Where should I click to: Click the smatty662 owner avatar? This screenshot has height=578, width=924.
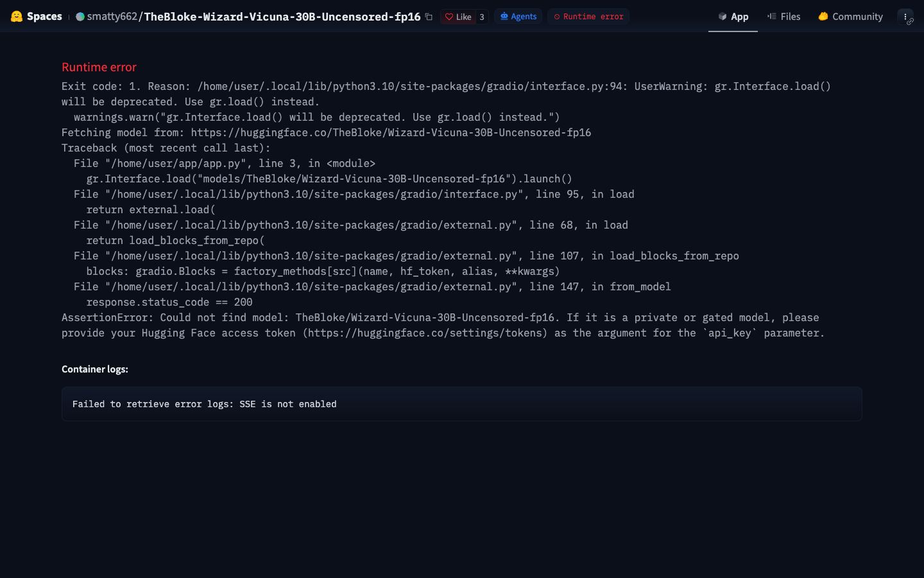80,17
